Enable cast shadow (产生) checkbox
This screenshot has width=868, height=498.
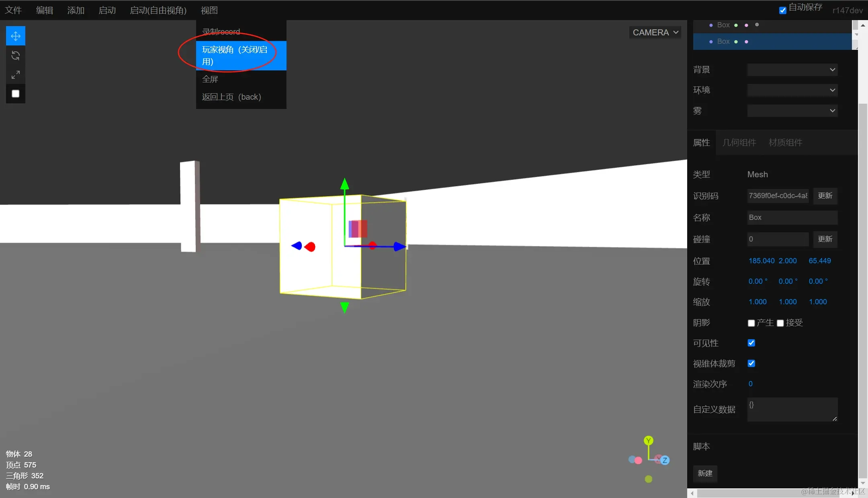[751, 323]
